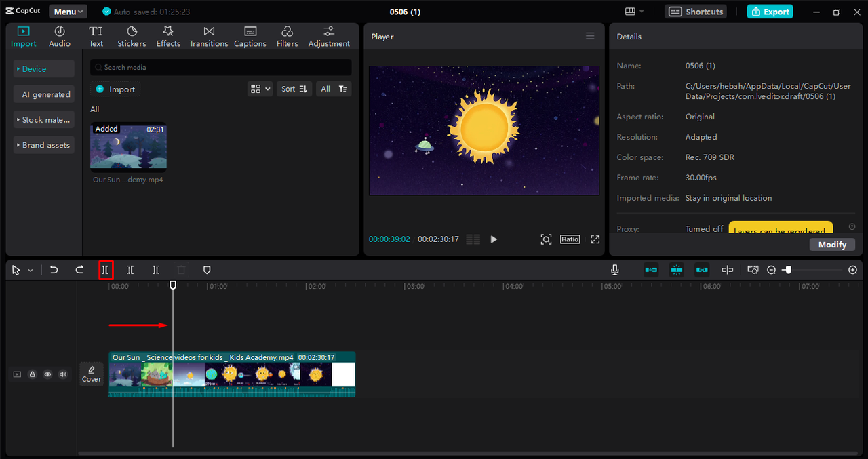This screenshot has height=459, width=868.
Task: Zoom in the timeline with plus icon
Action: coord(853,270)
